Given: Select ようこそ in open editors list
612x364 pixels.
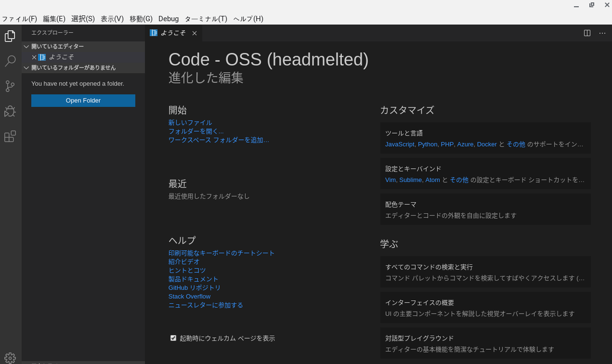Looking at the screenshot, I should [61, 57].
